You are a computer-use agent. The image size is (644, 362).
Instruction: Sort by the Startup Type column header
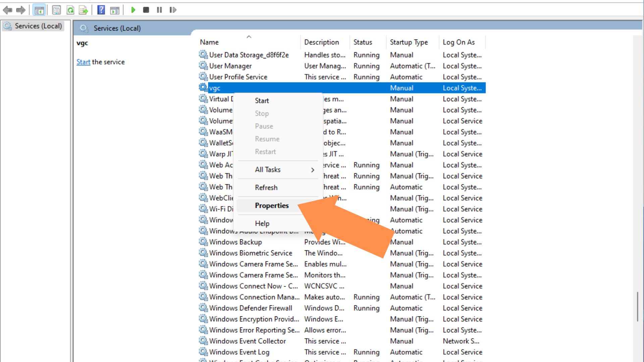point(413,42)
